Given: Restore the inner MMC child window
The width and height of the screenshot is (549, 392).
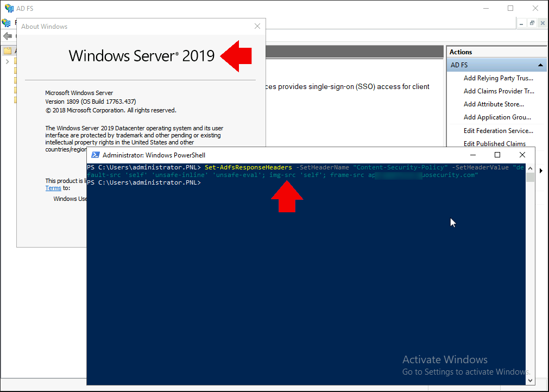Looking at the screenshot, I should (532, 23).
